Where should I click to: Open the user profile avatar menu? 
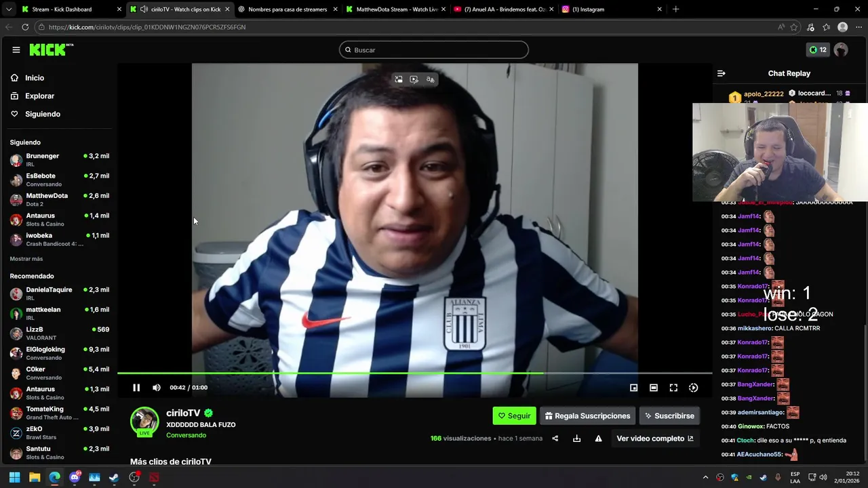tap(841, 49)
